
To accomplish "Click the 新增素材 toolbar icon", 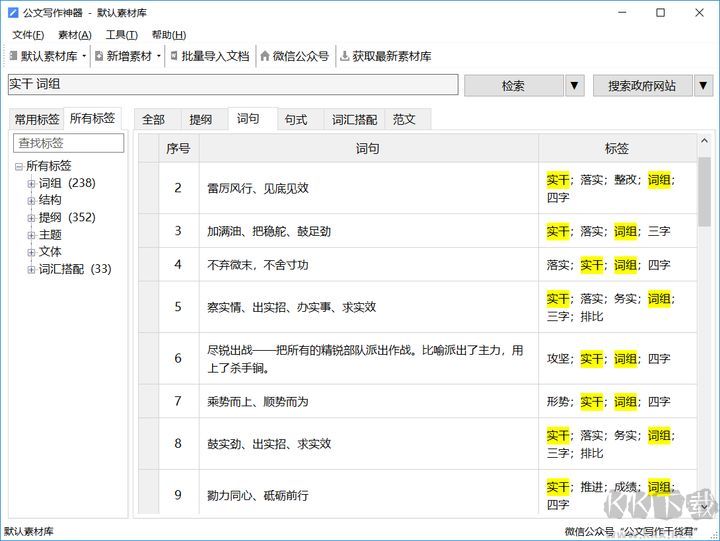I will click(99, 56).
